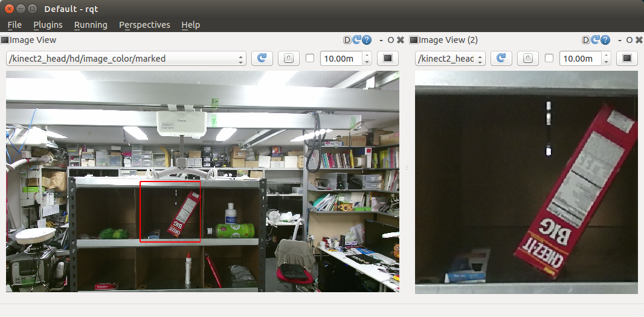Open the File menu
Viewport: 644px width, 317px height.
click(x=14, y=25)
